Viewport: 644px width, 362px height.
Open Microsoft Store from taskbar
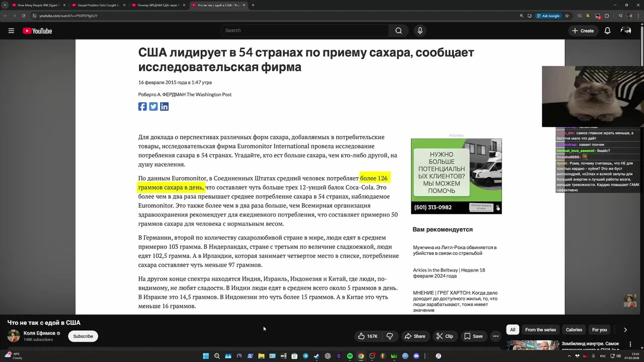tap(294, 356)
